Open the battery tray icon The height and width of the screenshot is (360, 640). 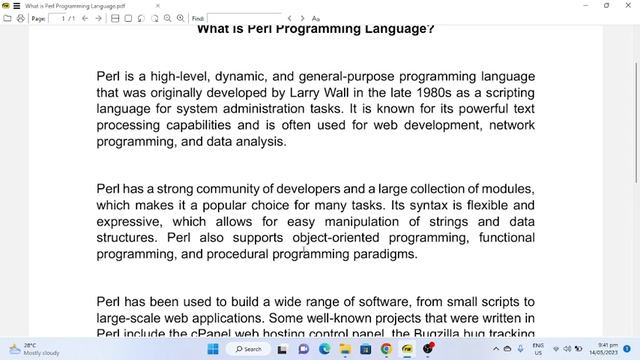(578, 349)
